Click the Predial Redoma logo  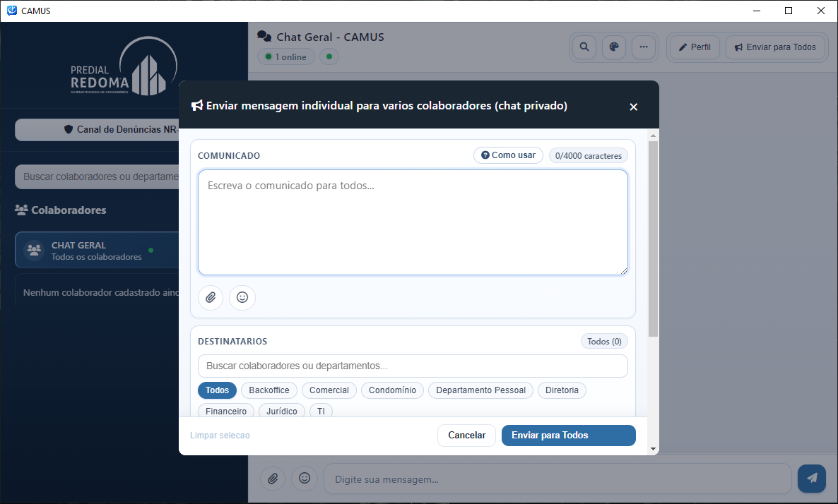tap(124, 66)
